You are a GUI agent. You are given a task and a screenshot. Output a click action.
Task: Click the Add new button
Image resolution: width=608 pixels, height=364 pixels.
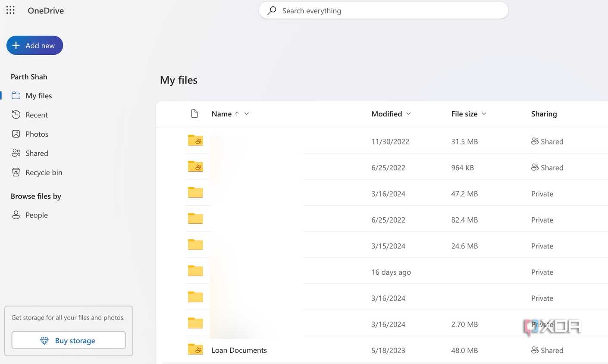pos(34,45)
